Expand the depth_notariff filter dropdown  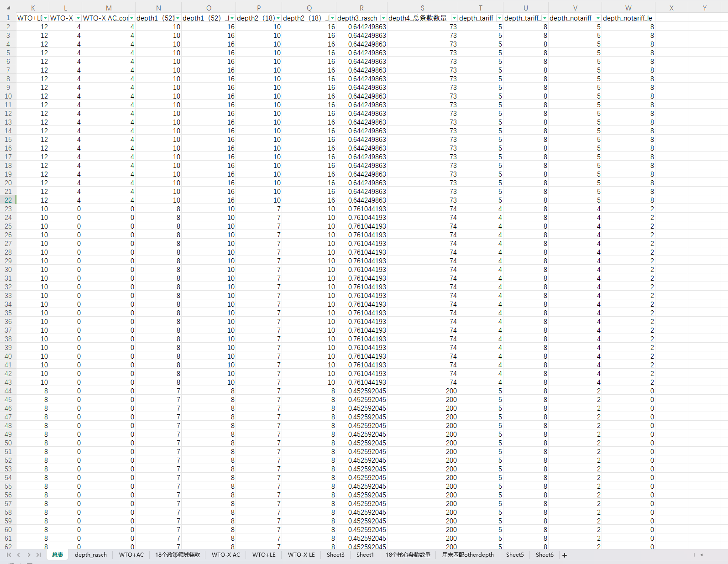pyautogui.click(x=597, y=18)
